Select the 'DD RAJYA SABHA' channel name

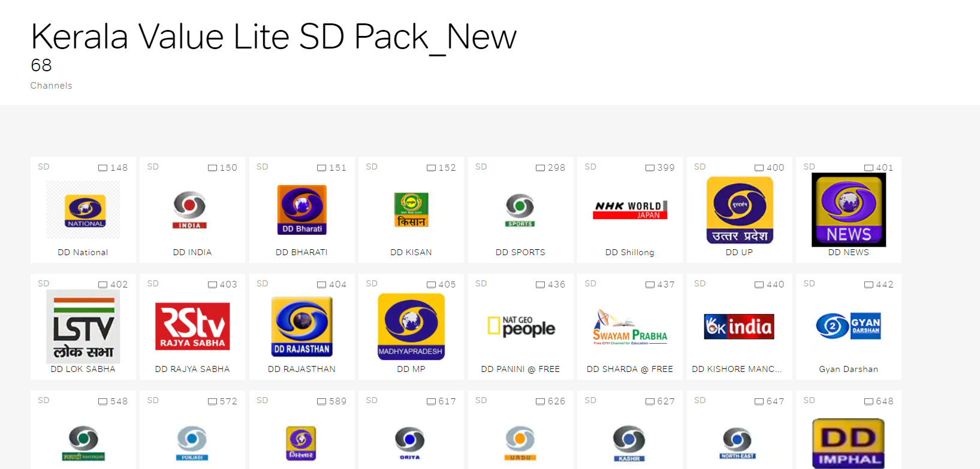(192, 369)
